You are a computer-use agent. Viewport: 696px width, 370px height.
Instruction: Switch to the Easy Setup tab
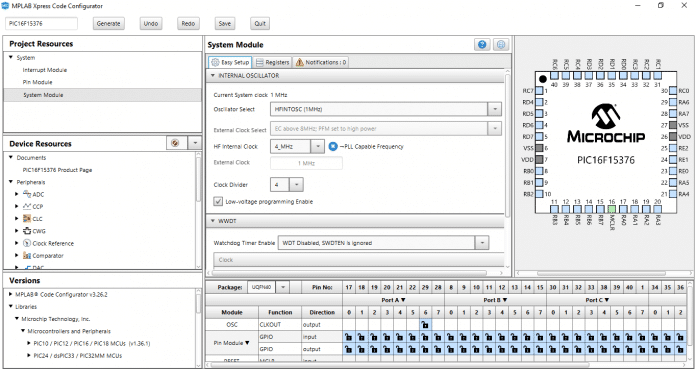click(230, 63)
